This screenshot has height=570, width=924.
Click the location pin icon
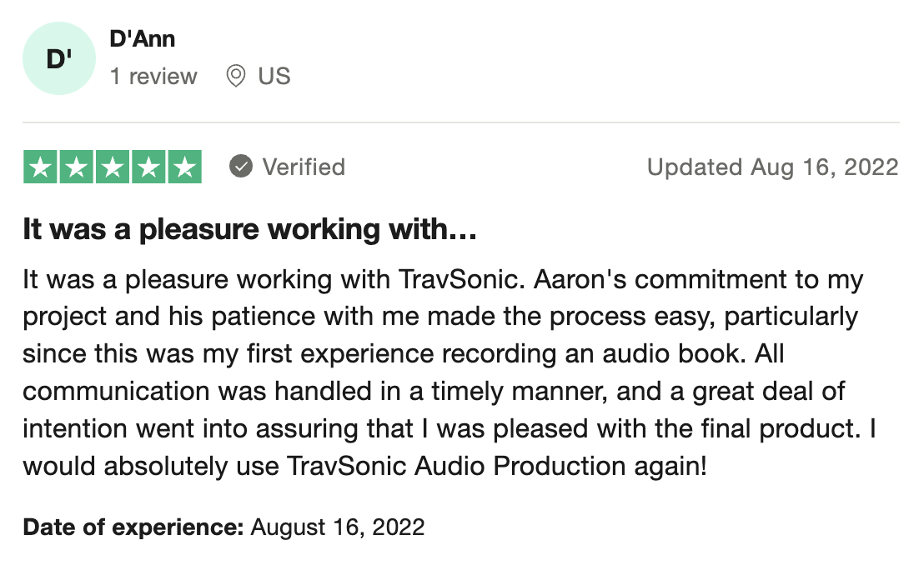click(236, 77)
